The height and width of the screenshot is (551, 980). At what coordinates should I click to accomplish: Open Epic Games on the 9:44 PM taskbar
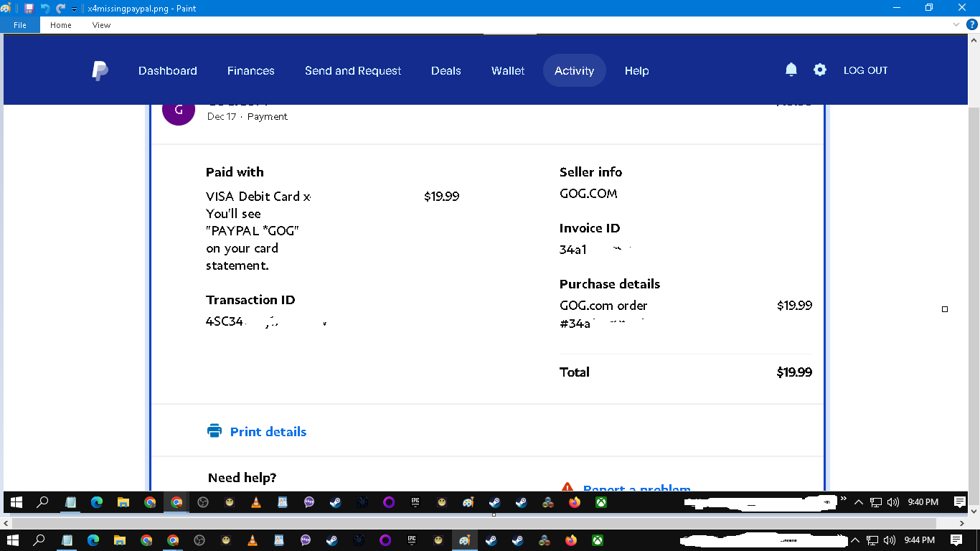tap(412, 540)
